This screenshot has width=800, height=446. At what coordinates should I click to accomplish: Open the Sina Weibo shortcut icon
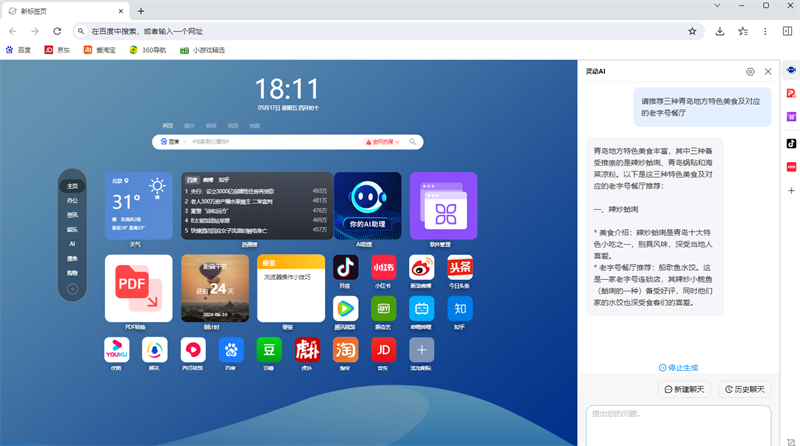pyautogui.click(x=421, y=267)
